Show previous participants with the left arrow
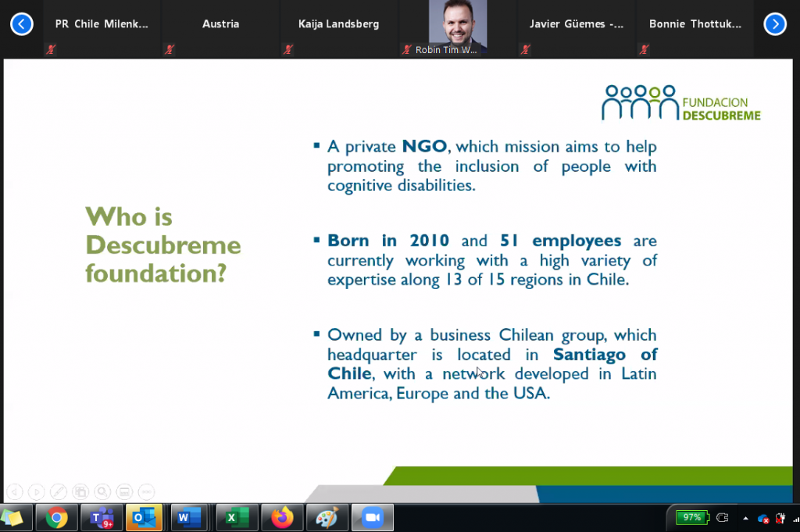 pyautogui.click(x=21, y=24)
